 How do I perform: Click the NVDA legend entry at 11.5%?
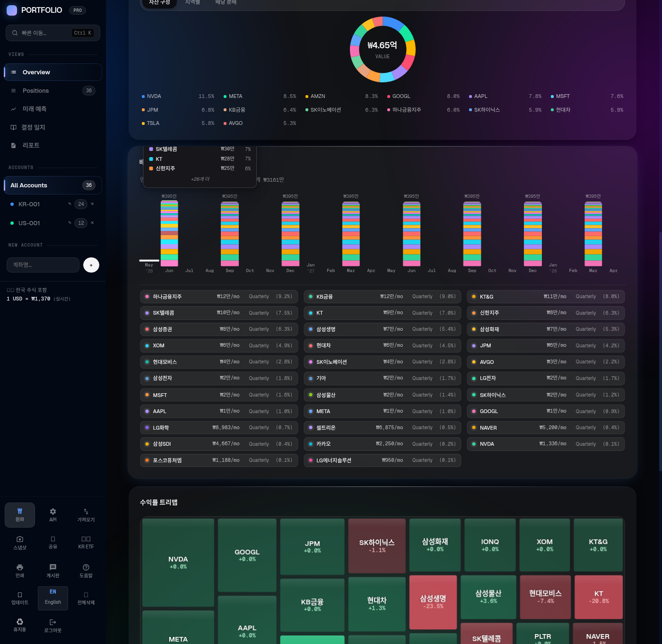pos(178,96)
